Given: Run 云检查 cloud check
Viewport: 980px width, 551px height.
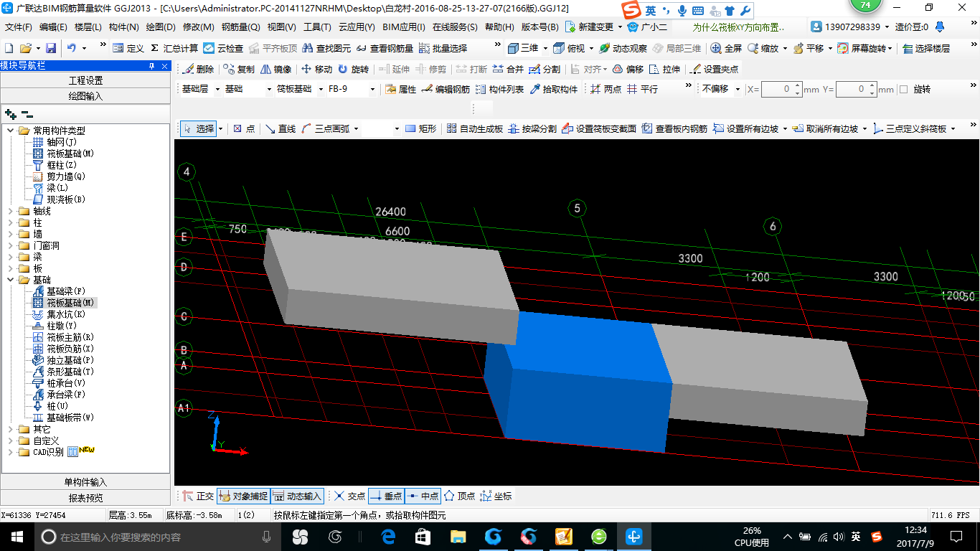Looking at the screenshot, I should (223, 49).
